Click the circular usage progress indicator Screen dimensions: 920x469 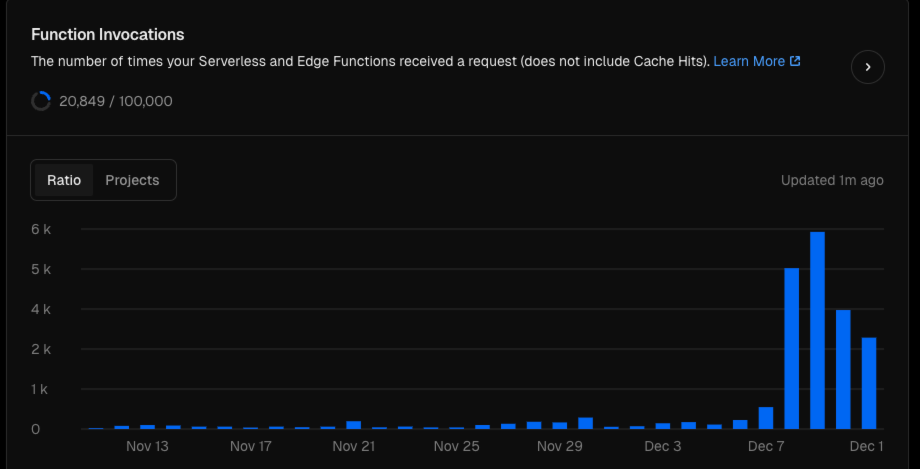(x=41, y=101)
